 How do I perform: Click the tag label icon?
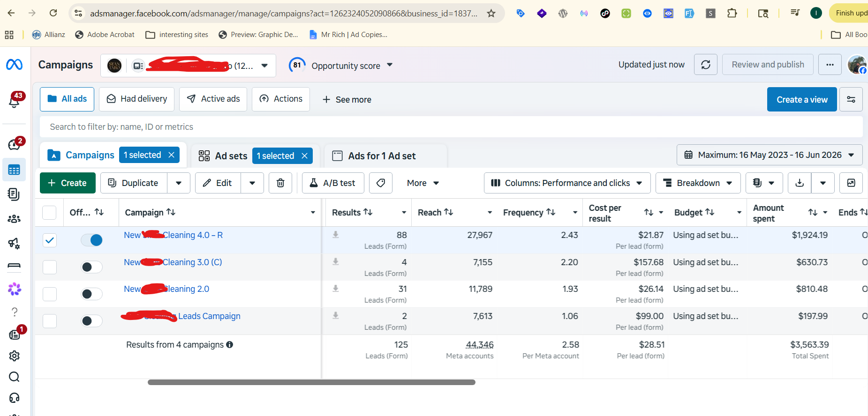[x=381, y=183]
